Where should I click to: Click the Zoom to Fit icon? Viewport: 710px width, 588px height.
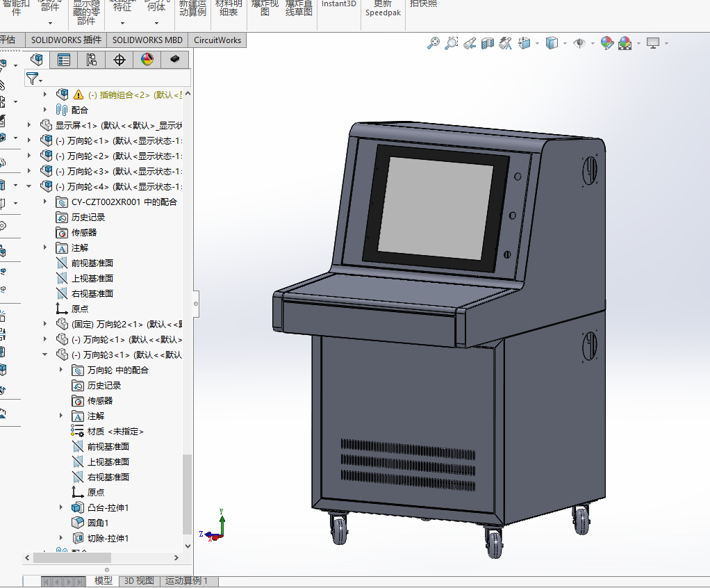tap(434, 43)
